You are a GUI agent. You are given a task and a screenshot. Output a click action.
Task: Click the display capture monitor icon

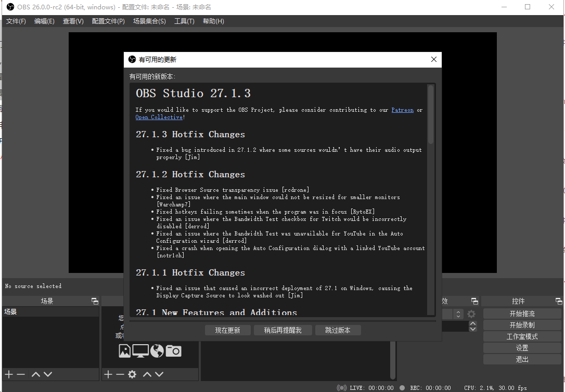pos(140,351)
